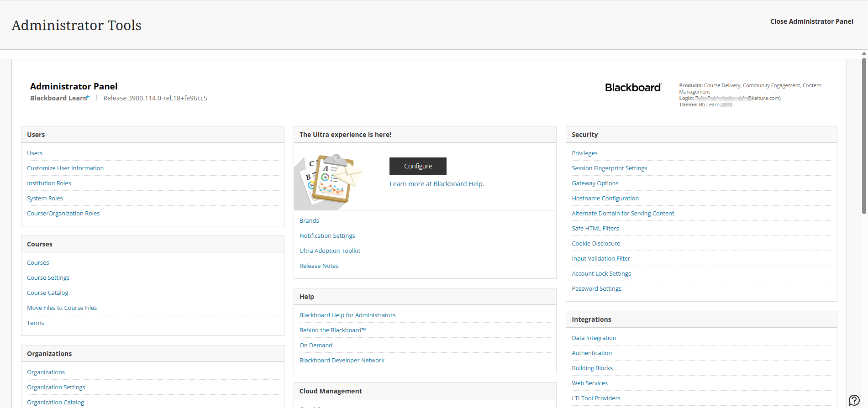Open Web Services
868x408 pixels.
pos(589,383)
